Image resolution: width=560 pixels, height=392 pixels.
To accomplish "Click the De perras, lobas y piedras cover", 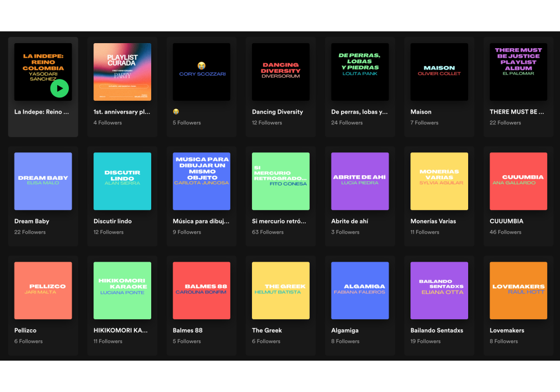I will tap(360, 72).
